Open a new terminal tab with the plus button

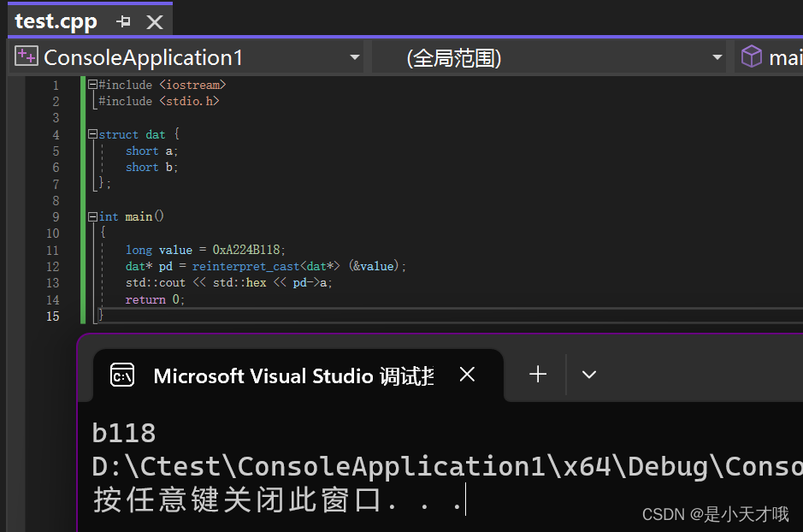click(x=537, y=374)
